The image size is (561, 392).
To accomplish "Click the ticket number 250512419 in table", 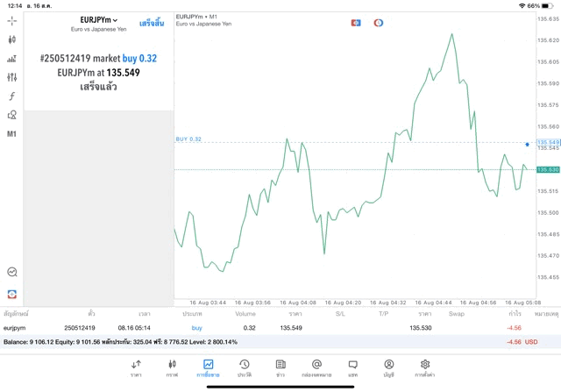I will tap(80, 328).
